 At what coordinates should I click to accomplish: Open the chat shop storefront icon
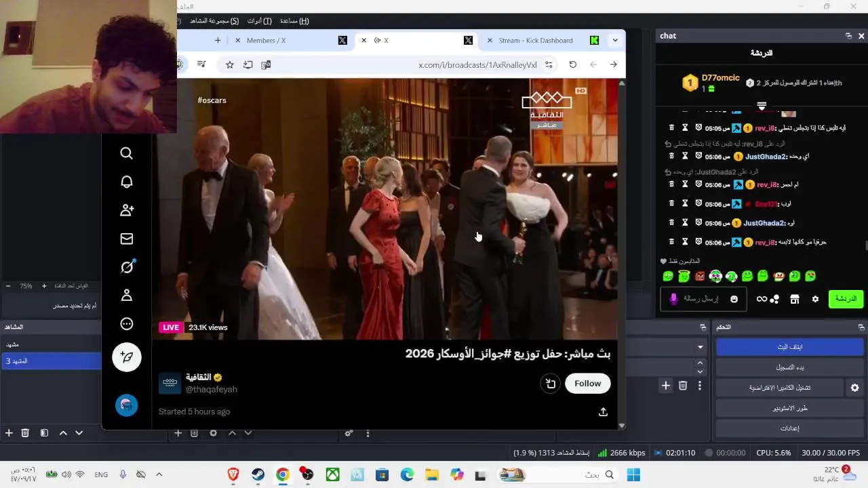(795, 299)
